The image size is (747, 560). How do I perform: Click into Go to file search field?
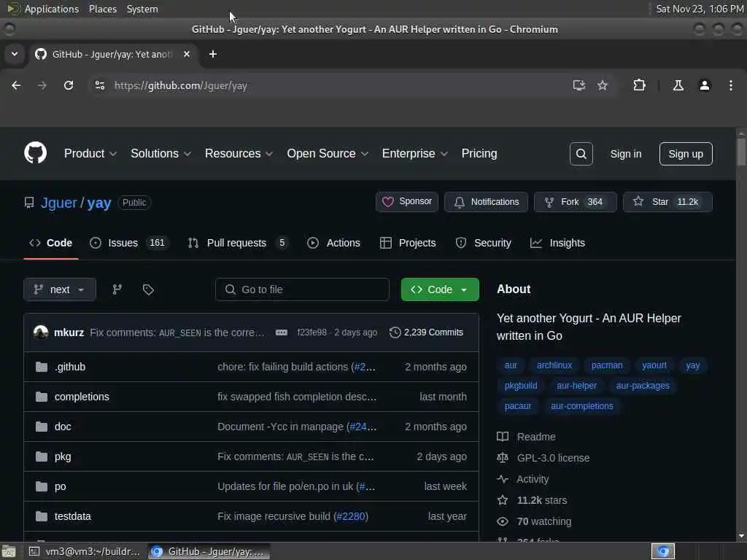pos(302,289)
